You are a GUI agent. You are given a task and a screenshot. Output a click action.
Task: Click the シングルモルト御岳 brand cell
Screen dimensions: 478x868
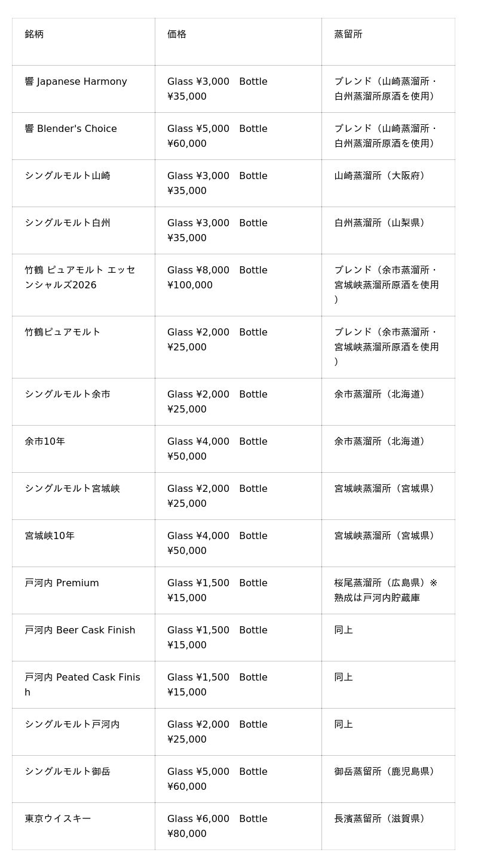click(83, 778)
